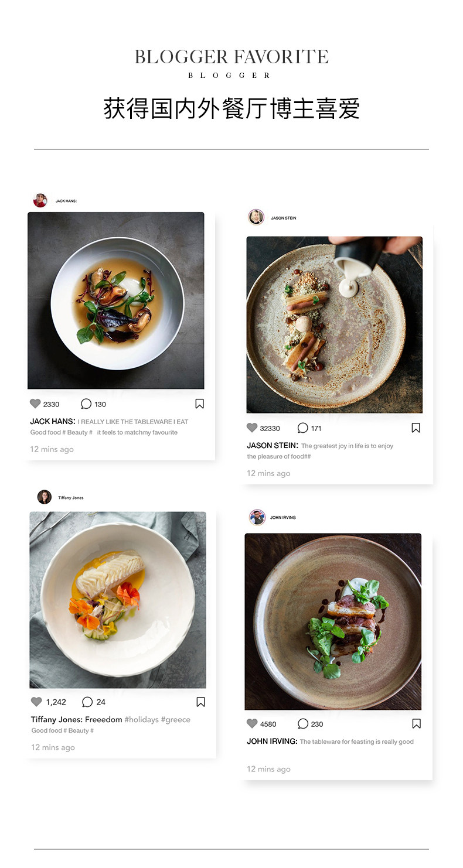The image size is (463, 868).
Task: Tap the heart on Tiffany Jones's post
Action: pyautogui.click(x=36, y=702)
